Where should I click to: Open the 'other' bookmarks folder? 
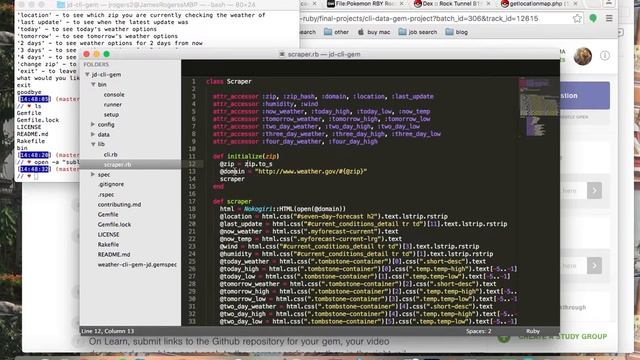[x=336, y=32]
